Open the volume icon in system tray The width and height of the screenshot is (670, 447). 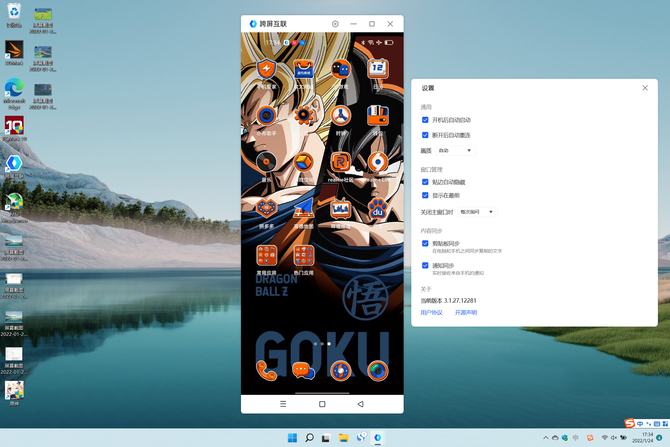tap(614, 438)
